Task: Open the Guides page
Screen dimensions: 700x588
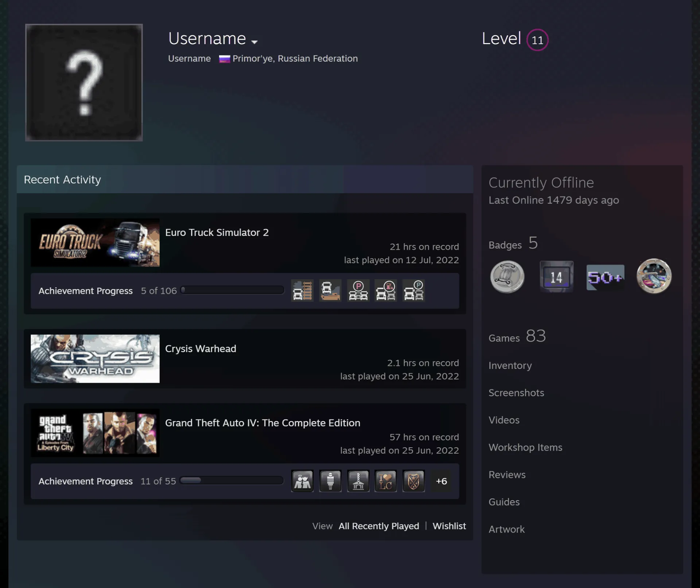Action: [504, 502]
